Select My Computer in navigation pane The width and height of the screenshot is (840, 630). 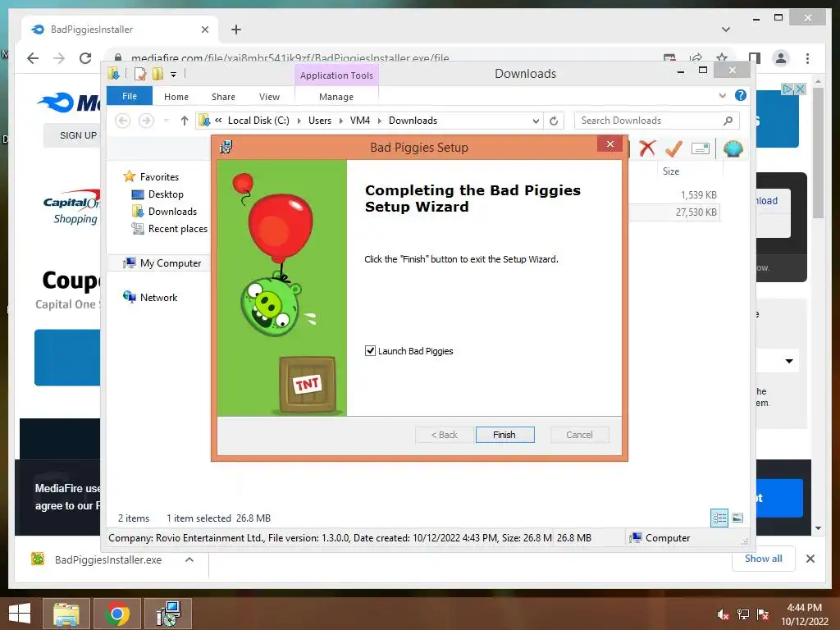tap(171, 263)
